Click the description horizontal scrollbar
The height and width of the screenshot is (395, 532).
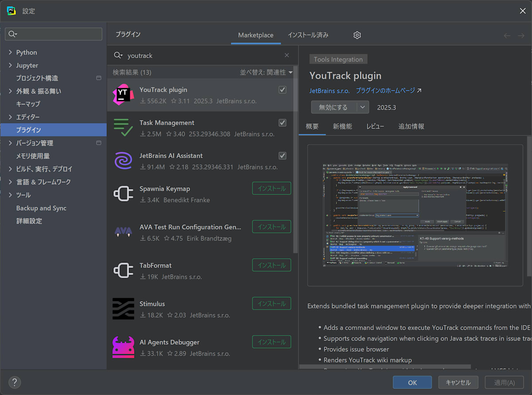[x=385, y=367]
